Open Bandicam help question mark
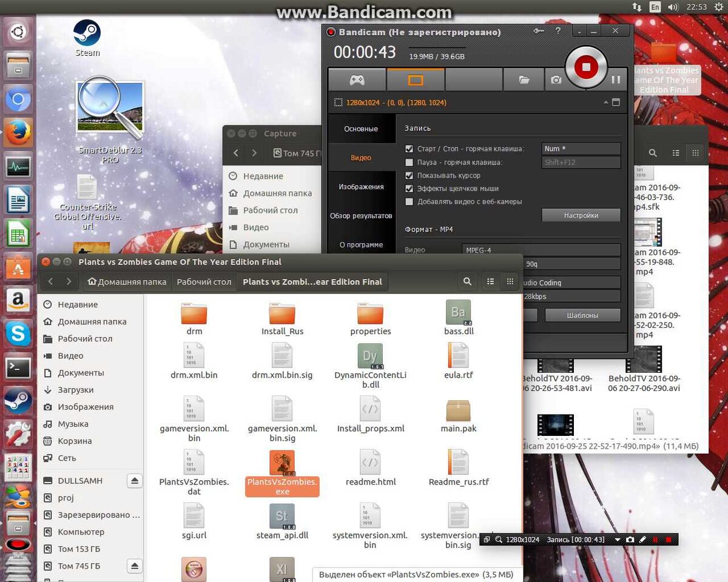Screen dimensions: 728x582 [558, 32]
